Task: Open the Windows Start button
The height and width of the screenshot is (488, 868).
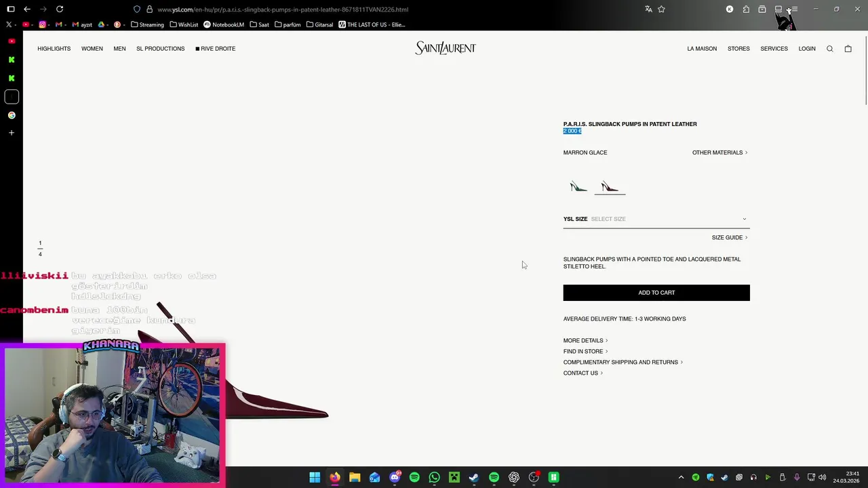Action: [x=315, y=477]
